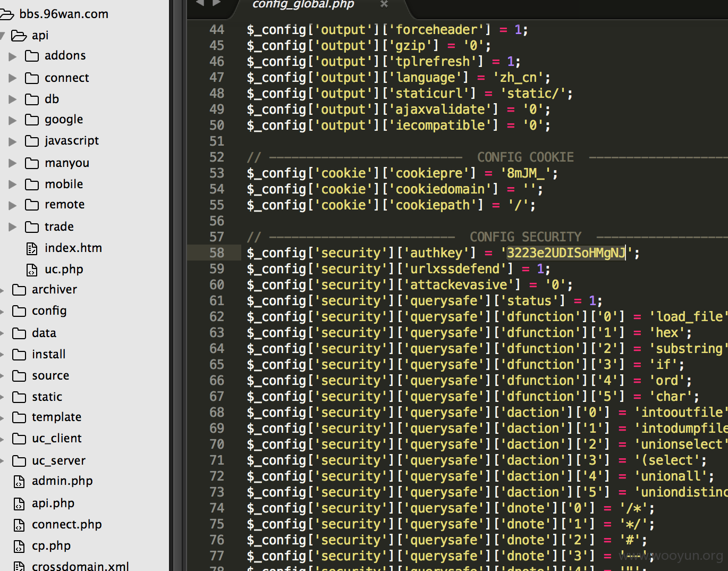Screen dimensions: 728x571
Task: Click the install folder icon
Action: click(19, 355)
